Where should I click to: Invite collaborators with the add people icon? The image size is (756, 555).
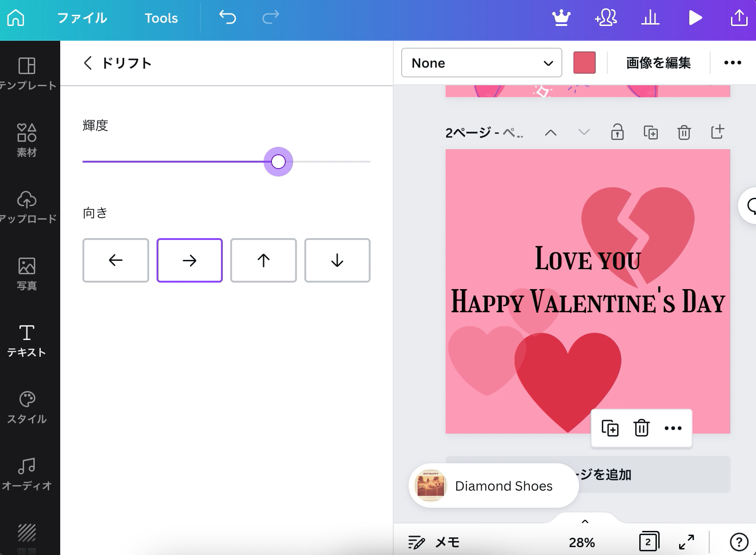click(606, 18)
